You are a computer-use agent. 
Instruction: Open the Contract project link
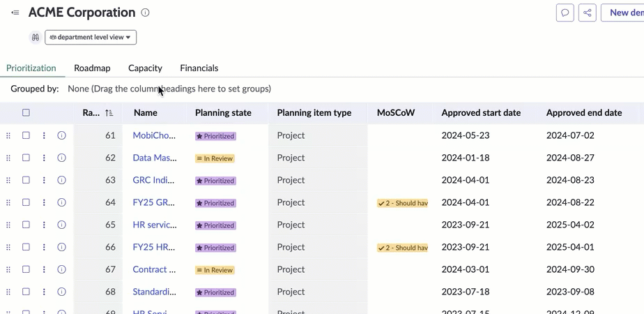pyautogui.click(x=155, y=269)
